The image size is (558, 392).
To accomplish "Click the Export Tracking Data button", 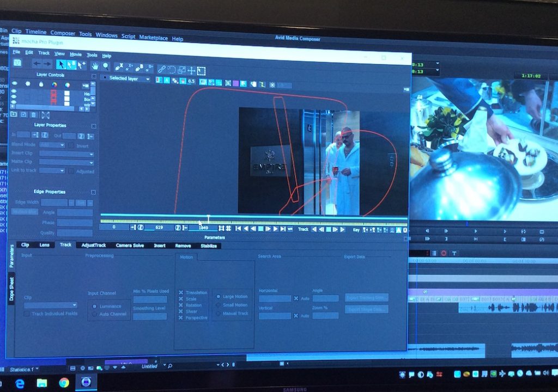I will 367,297.
